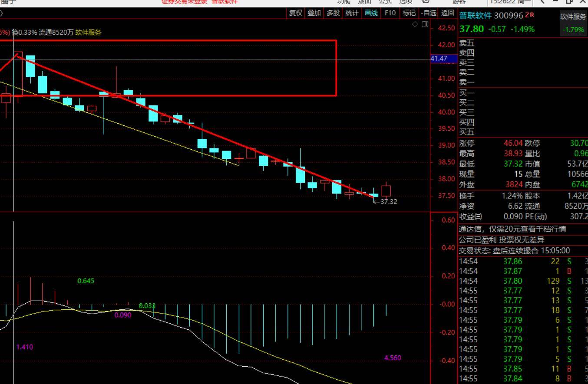The image size is (588, 384).
Task: Click the -1.49% change percentage
Action: point(522,29)
